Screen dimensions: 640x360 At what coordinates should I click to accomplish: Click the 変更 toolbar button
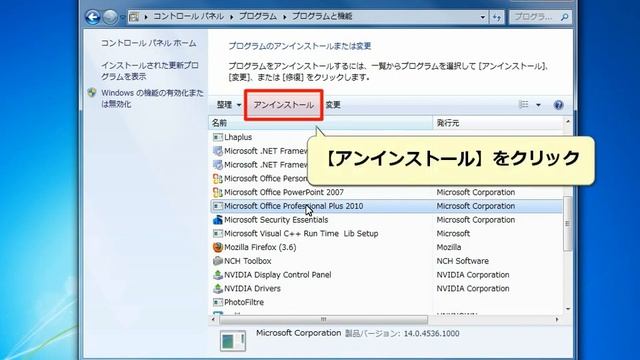click(333, 105)
